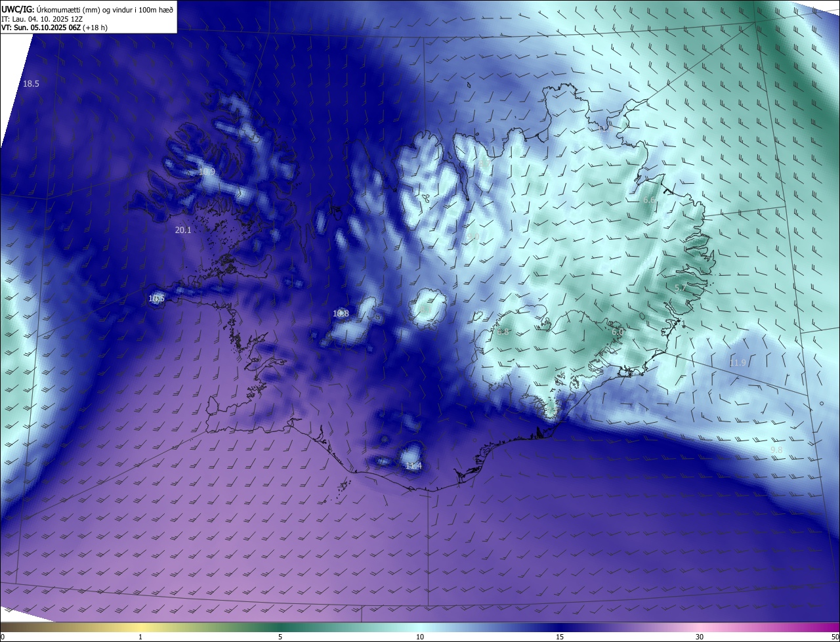Click the color scale tick labeled 10
The image size is (840, 642).
[x=420, y=637]
